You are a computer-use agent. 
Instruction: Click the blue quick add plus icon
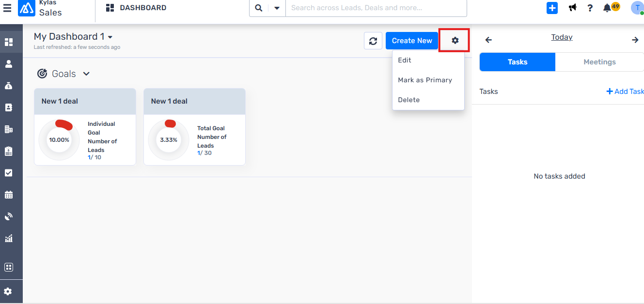pos(552,8)
